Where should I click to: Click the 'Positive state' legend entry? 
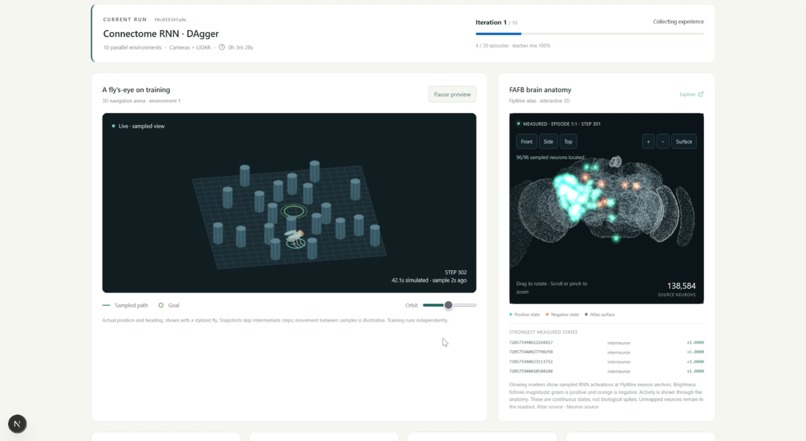click(x=526, y=314)
